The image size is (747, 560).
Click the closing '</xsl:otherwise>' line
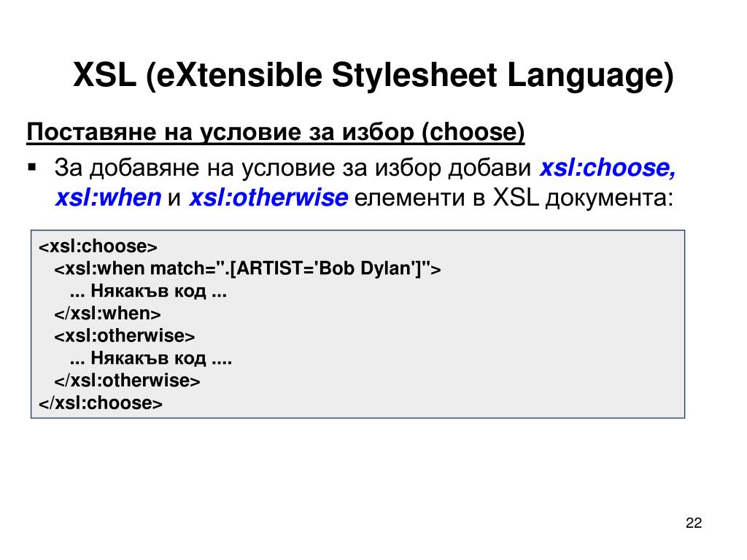click(x=127, y=381)
